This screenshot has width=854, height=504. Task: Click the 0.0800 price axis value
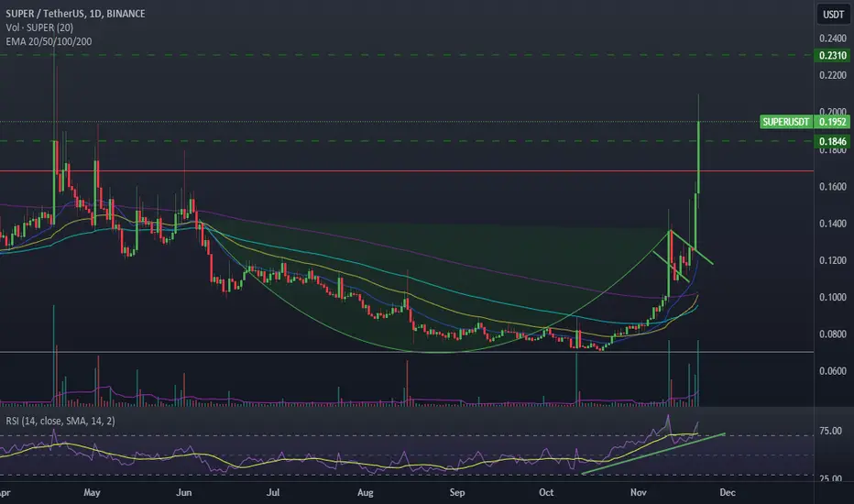coord(833,334)
